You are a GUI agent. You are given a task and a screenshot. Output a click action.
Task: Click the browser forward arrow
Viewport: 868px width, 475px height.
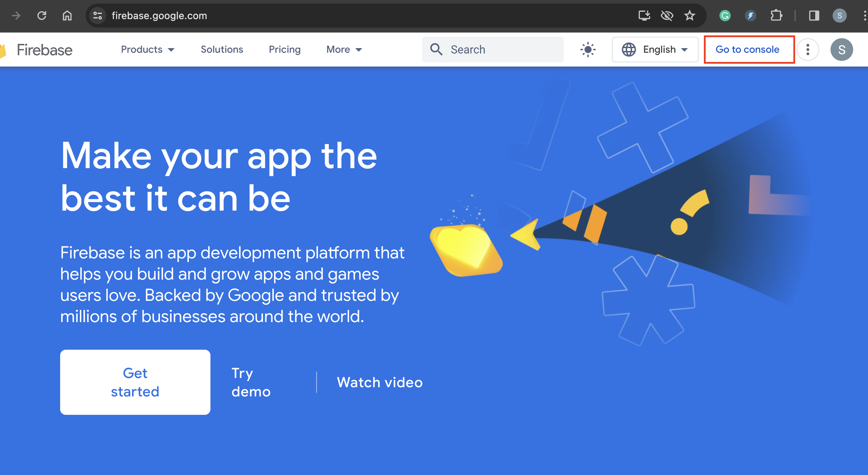click(16, 16)
